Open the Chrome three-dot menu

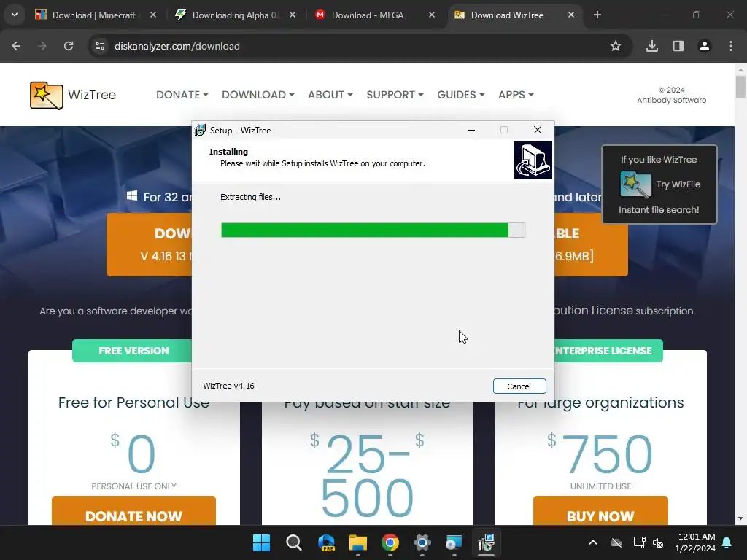tap(731, 46)
